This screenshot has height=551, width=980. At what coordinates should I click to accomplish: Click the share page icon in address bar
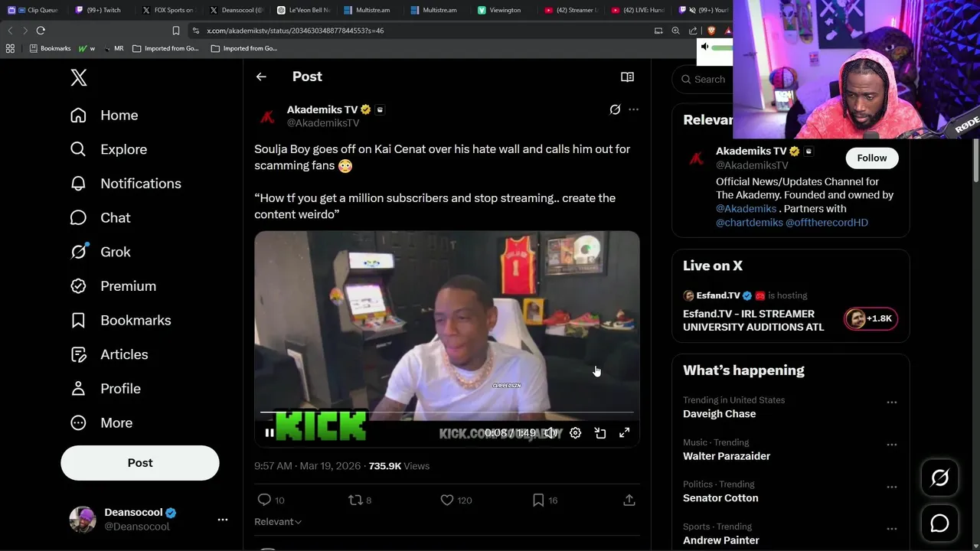[693, 31]
